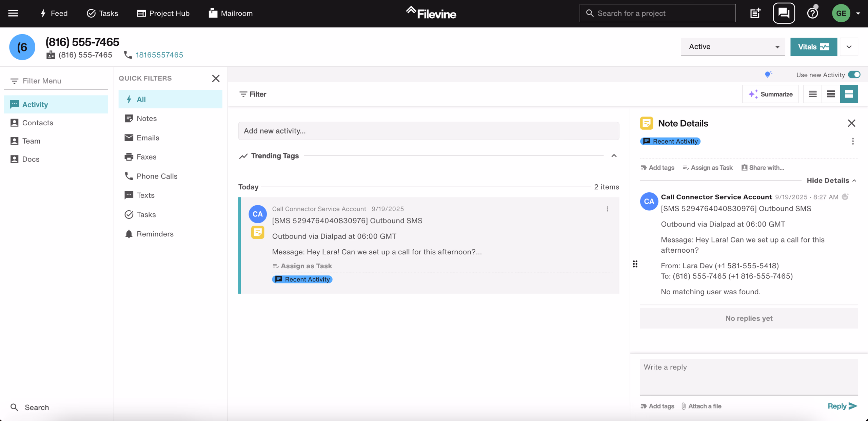This screenshot has height=421, width=868.
Task: Open the Help question mark icon
Action: pyautogui.click(x=812, y=13)
